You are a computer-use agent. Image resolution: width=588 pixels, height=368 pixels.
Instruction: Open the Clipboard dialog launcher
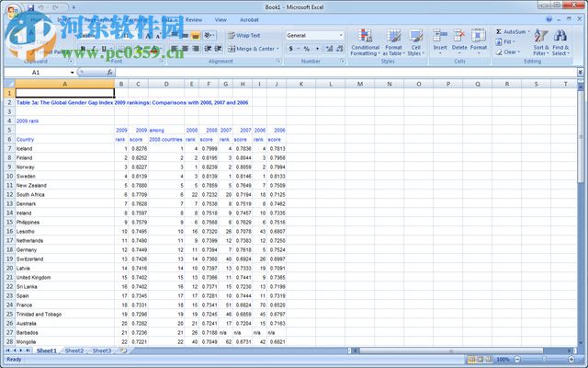click(x=70, y=62)
